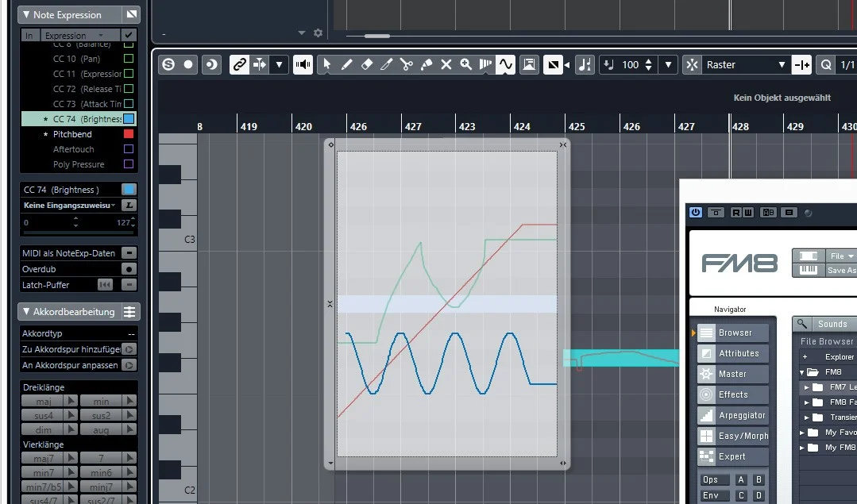857x504 pixels.
Task: Toggle the Auto-Scroll arrow button
Action: [x=259, y=64]
